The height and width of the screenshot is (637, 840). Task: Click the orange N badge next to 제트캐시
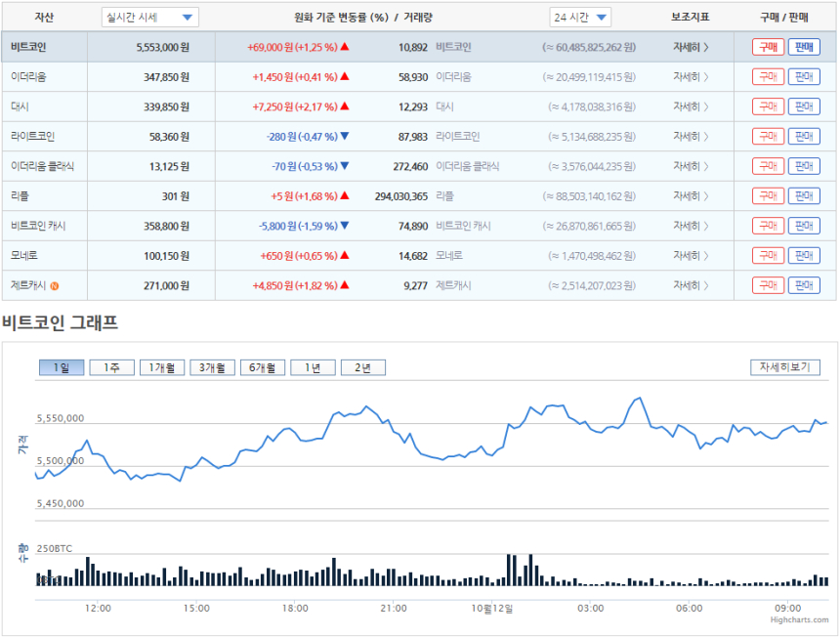55,286
